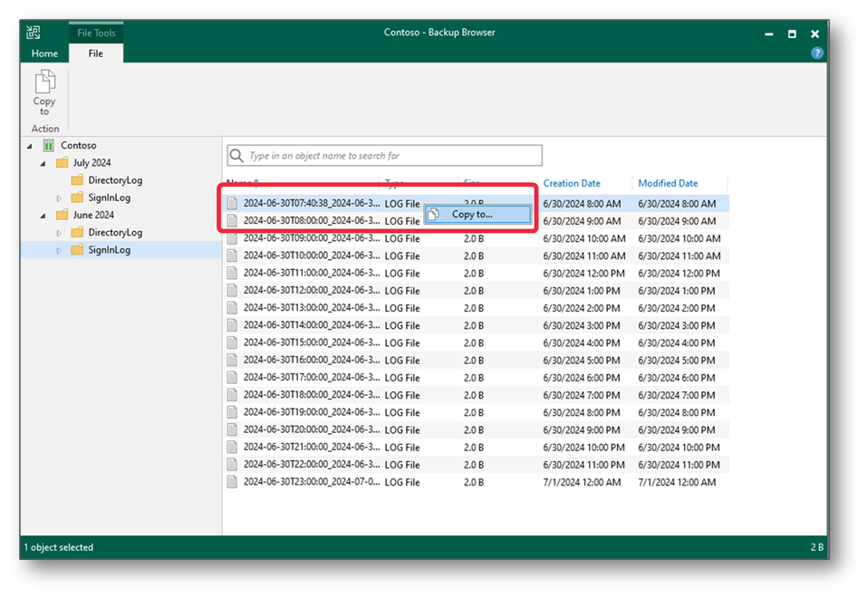Click the July 2024 folder icon
This screenshot has height=598, width=868.
pyautogui.click(x=62, y=163)
